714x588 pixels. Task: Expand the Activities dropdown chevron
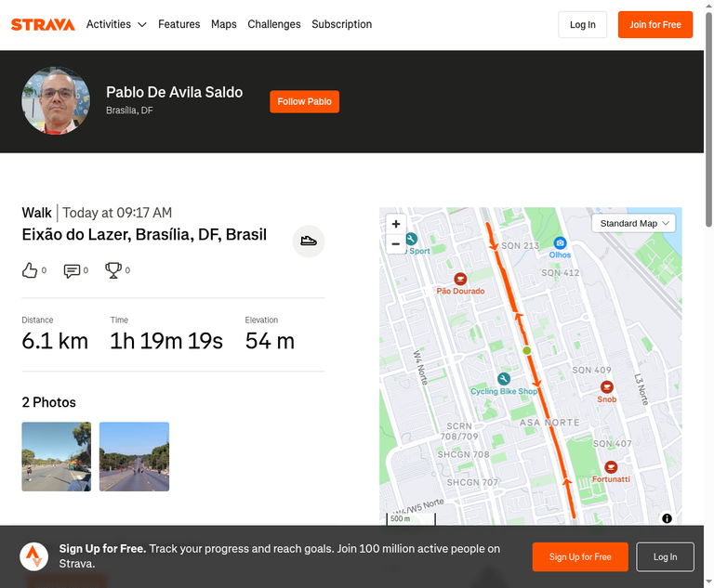142,24
